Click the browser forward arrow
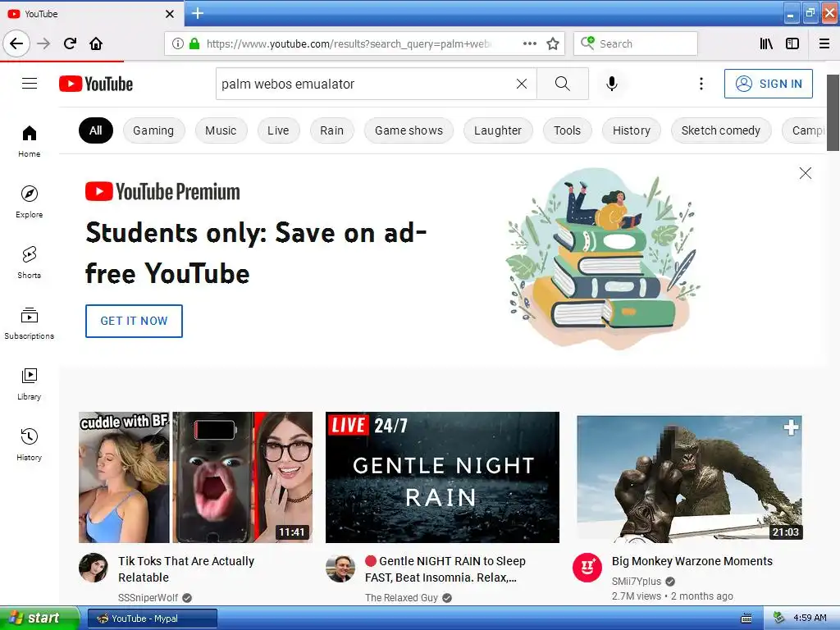The image size is (840, 630). [x=43, y=43]
